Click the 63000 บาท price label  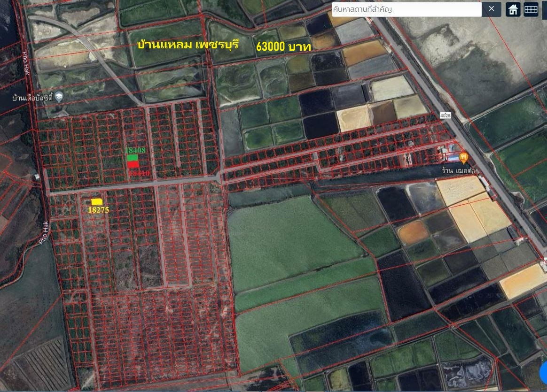282,47
